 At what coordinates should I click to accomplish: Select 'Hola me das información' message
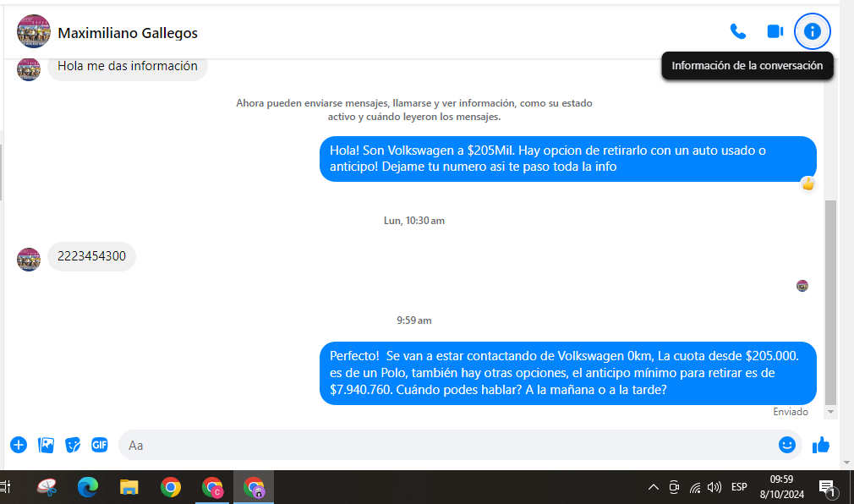(128, 68)
